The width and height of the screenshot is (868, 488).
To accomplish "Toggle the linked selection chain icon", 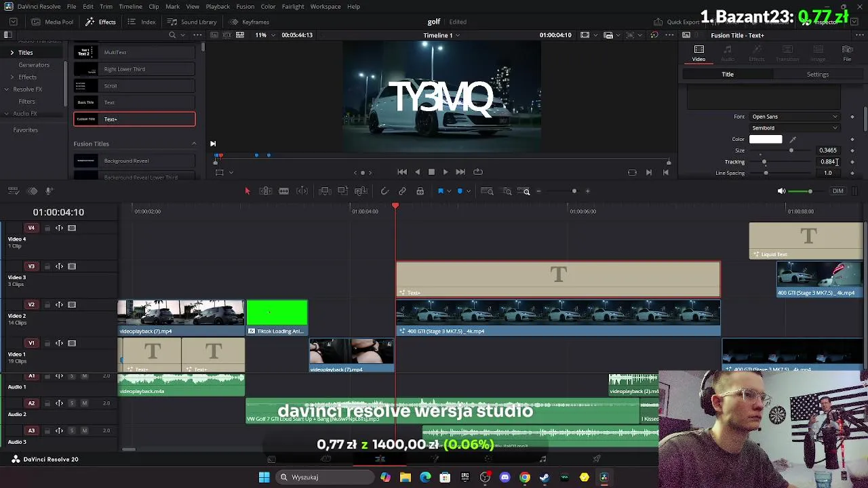I will click(402, 191).
